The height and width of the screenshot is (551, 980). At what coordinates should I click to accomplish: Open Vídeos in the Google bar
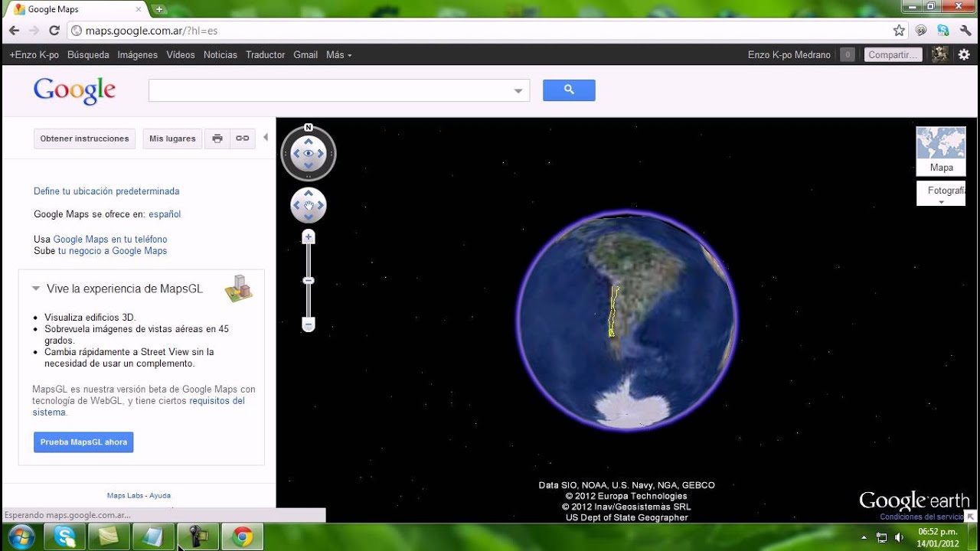pos(181,54)
